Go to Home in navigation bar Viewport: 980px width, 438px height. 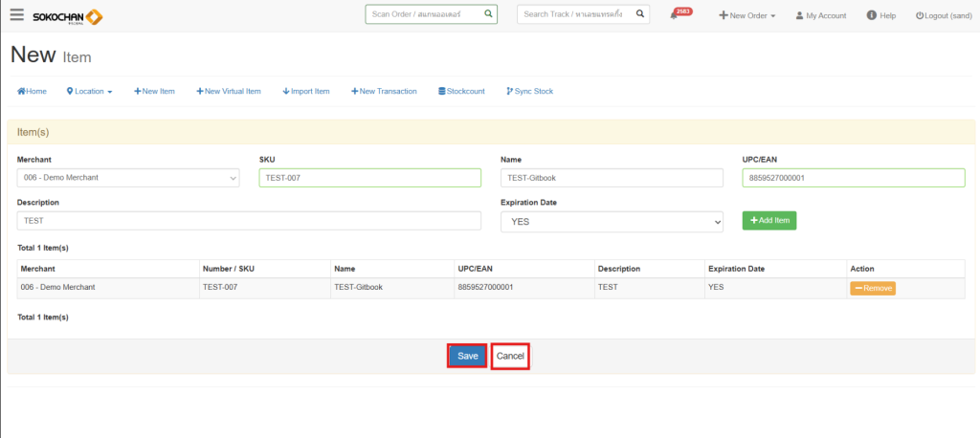pos(32,91)
